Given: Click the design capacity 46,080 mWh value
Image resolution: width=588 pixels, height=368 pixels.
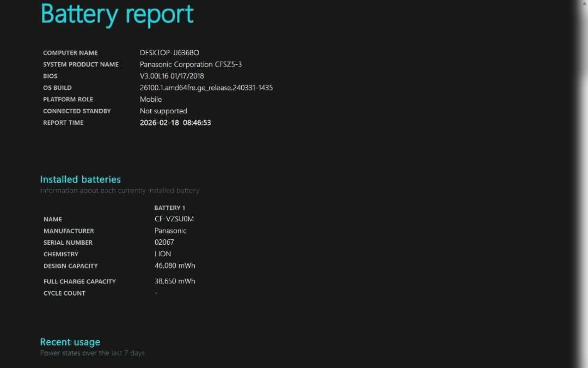Looking at the screenshot, I should pyautogui.click(x=175, y=266).
